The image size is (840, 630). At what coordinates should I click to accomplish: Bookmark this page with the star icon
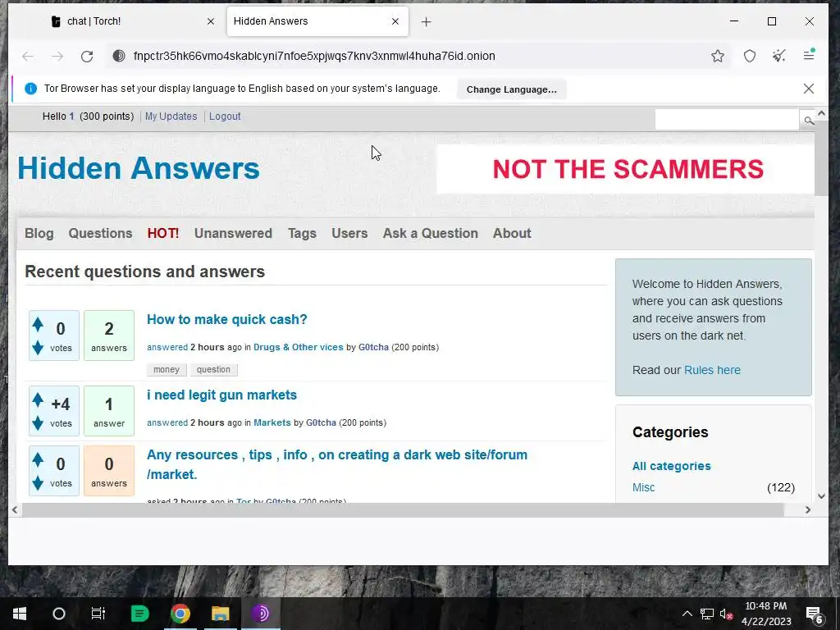click(718, 56)
